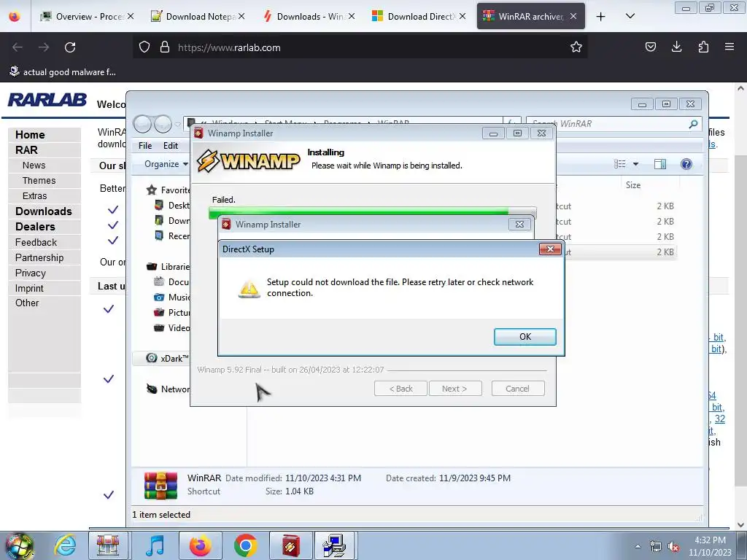Click Cancel in the Winamp Installer
Image resolution: width=747 pixels, height=560 pixels.
pos(517,389)
